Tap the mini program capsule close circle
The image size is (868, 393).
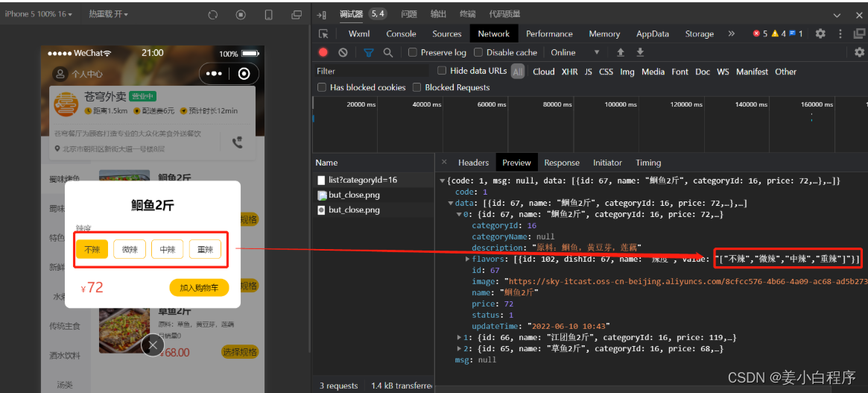pos(244,74)
